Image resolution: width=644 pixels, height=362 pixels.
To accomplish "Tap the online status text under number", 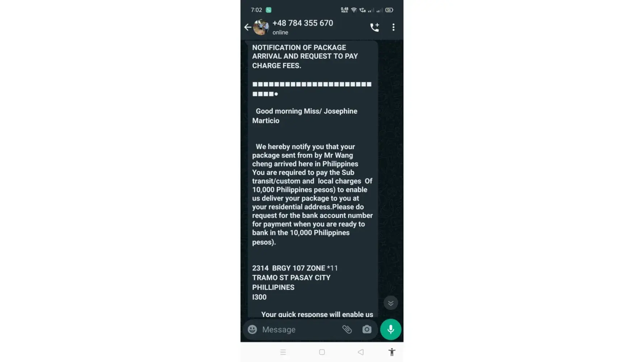I will pos(280,33).
